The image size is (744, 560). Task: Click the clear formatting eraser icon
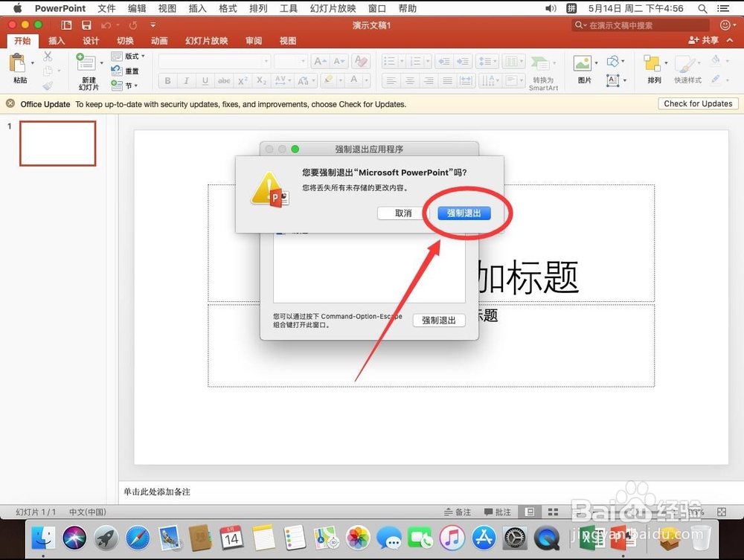(362, 61)
